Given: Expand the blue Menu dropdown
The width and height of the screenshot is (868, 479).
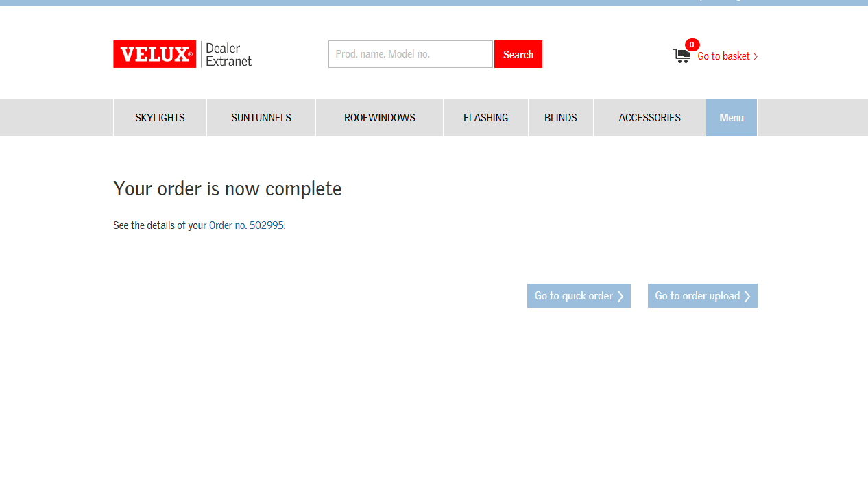Looking at the screenshot, I should tap(731, 118).
